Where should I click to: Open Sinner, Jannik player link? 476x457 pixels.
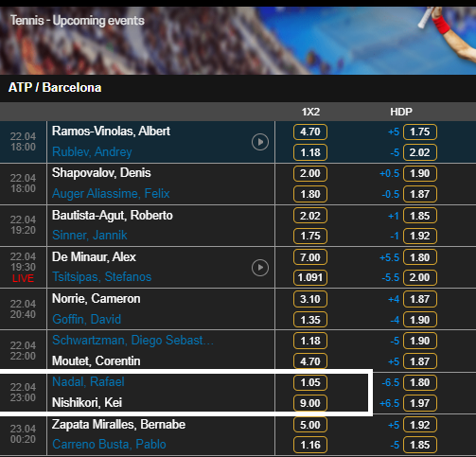click(x=90, y=236)
